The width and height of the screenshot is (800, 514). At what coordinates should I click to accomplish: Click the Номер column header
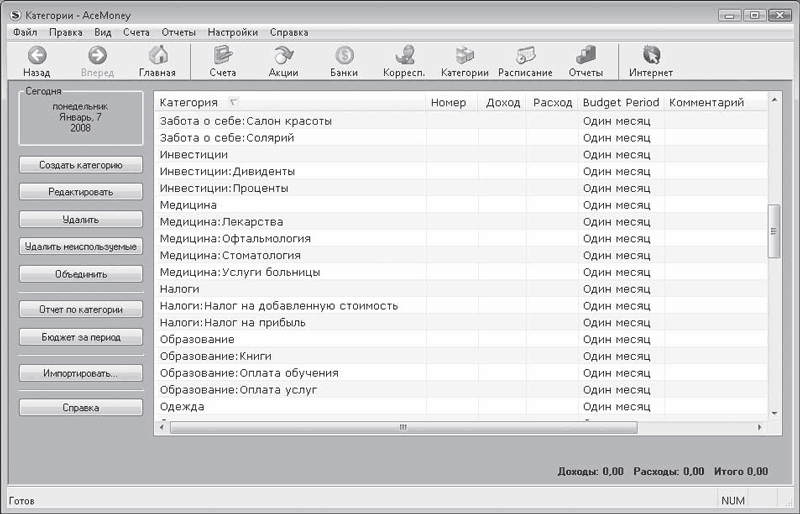point(451,102)
